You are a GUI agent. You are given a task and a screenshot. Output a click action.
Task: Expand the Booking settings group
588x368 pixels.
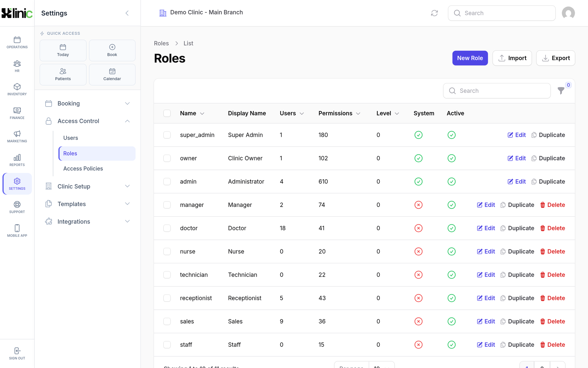(88, 103)
